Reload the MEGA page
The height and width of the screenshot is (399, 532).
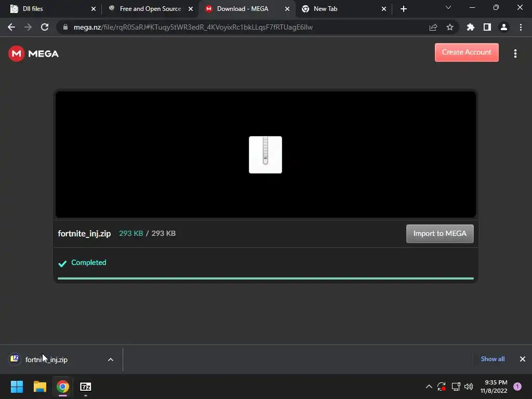45,27
